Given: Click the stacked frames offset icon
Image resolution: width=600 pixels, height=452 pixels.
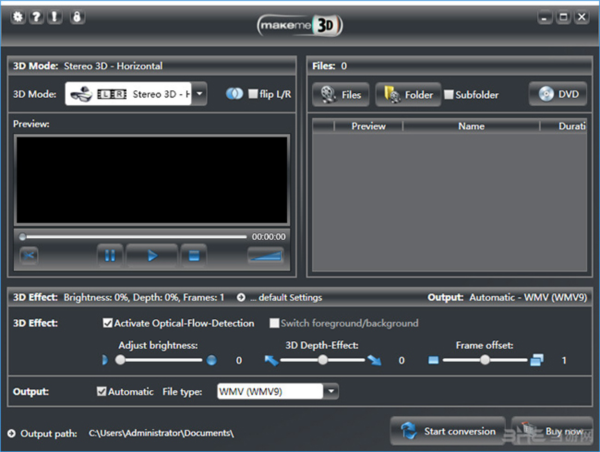Looking at the screenshot, I should [537, 360].
